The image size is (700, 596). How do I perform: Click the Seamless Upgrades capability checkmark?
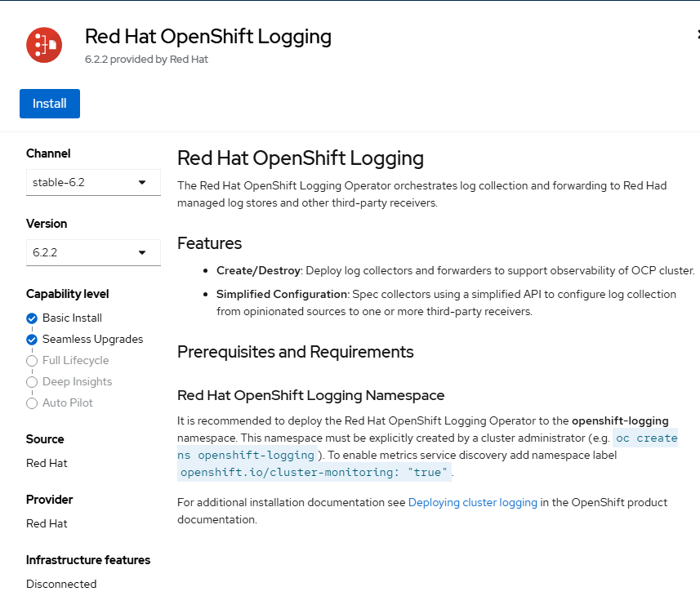(32, 340)
